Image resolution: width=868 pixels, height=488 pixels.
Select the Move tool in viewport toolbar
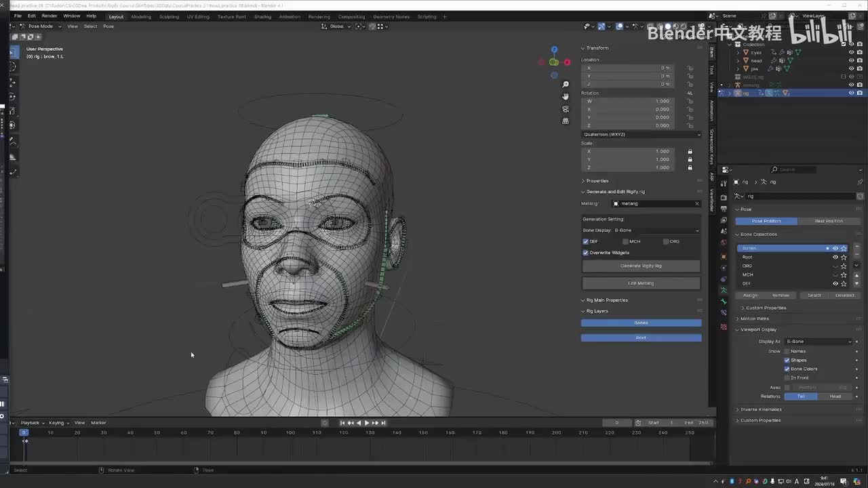click(12, 82)
